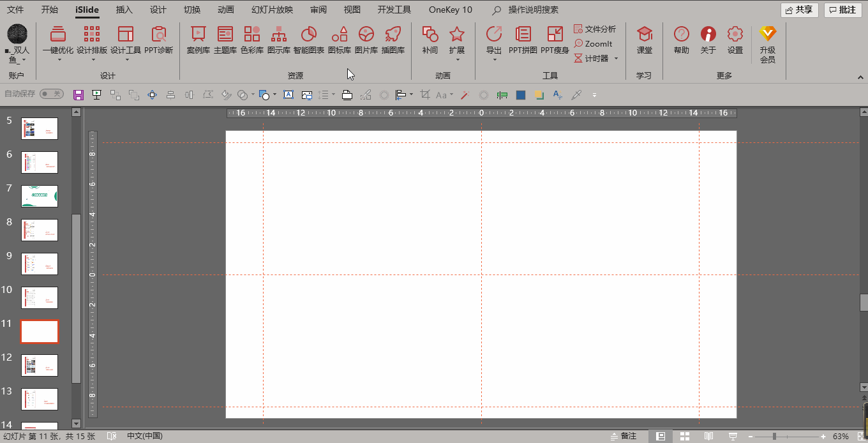868x443 pixels.
Task: Click the 补间 tween animation icon
Action: click(x=430, y=40)
